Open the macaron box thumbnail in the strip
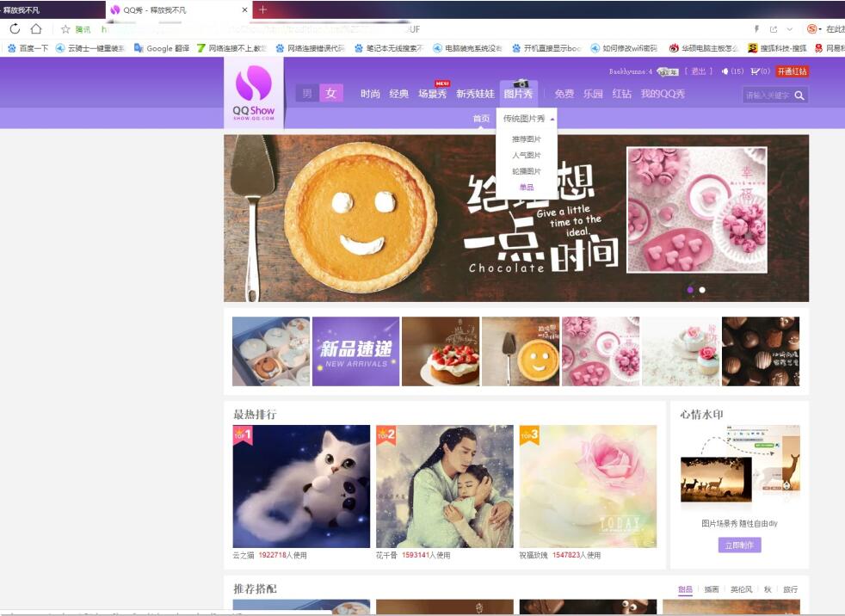This screenshot has width=845, height=616. click(271, 351)
